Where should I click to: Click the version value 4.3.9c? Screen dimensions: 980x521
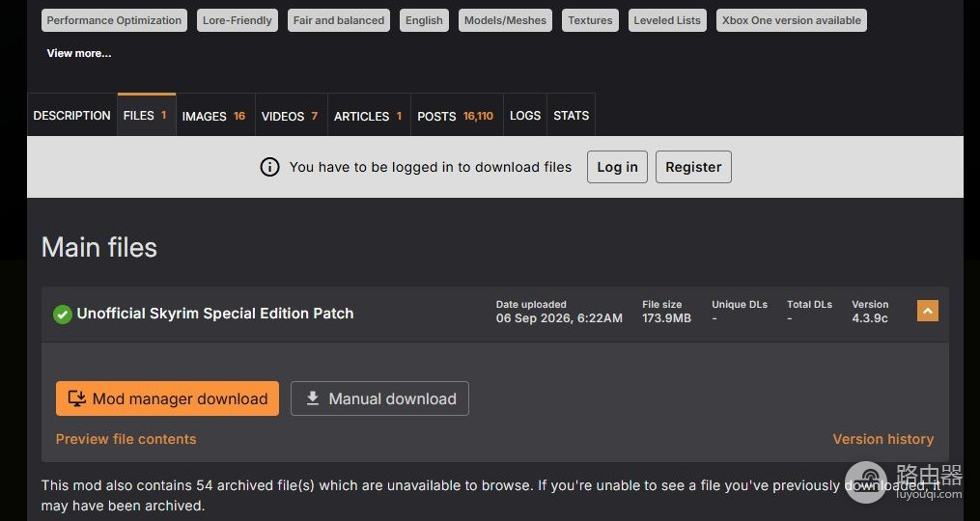870,318
